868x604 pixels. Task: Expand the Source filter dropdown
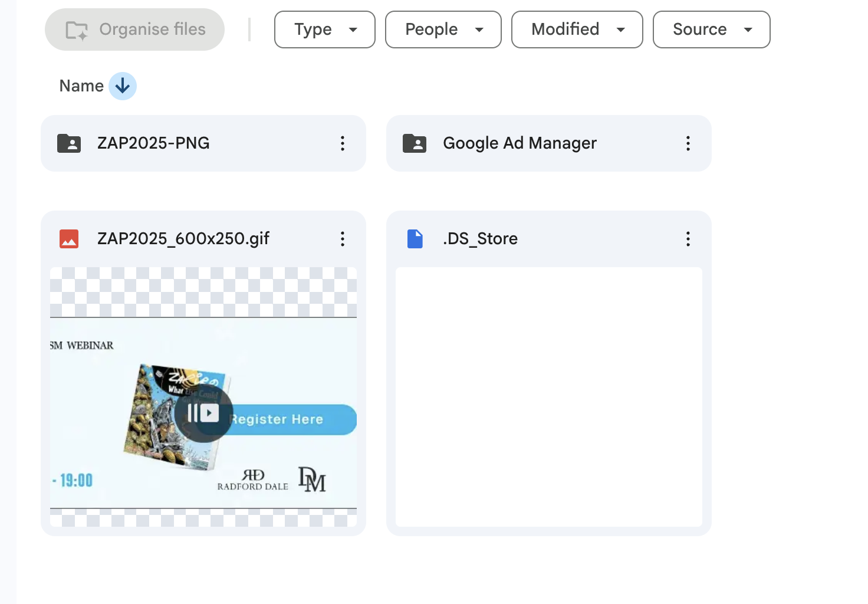coord(711,29)
